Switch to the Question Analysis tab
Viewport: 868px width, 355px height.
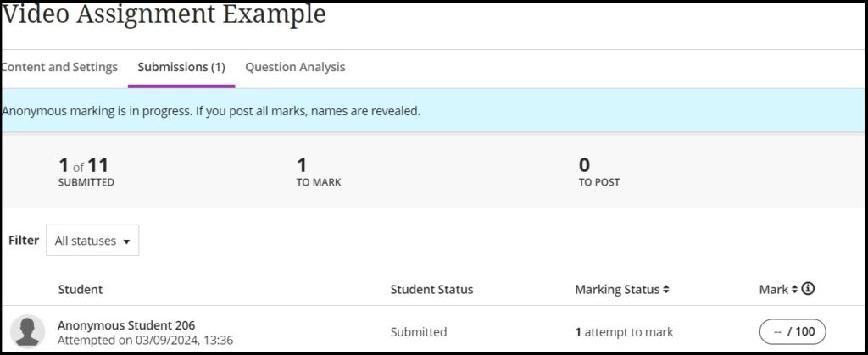(295, 68)
